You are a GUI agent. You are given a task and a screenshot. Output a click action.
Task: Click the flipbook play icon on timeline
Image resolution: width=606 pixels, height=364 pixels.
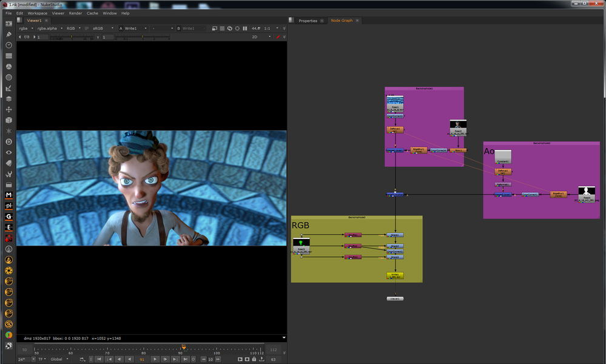point(240,359)
